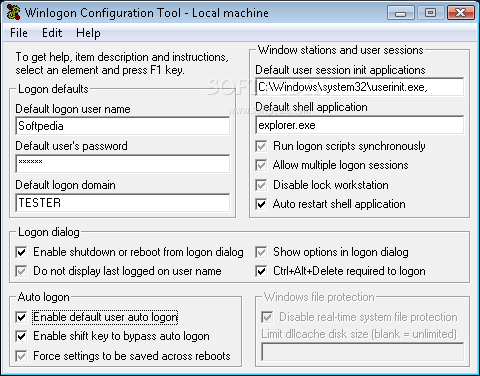The height and width of the screenshot is (376, 480).
Task: Uncheck Ctrl+Alt+Delete required to logon
Action: pyautogui.click(x=261, y=271)
